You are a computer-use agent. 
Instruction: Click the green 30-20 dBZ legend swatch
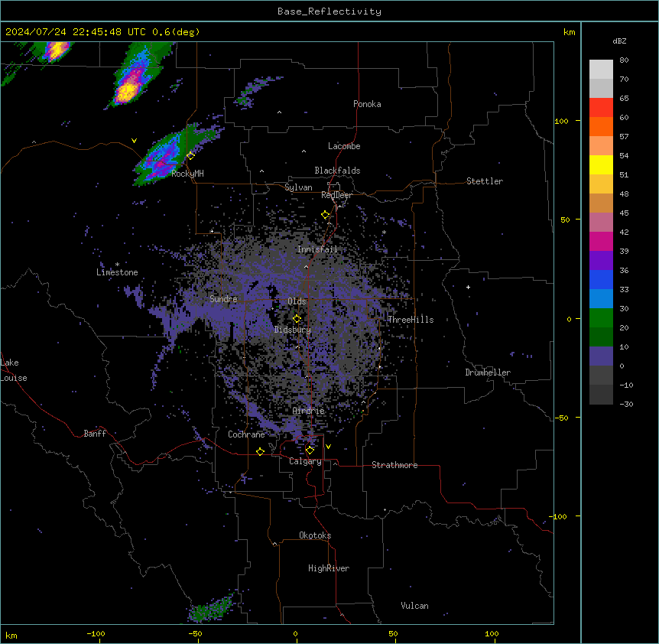(601, 318)
